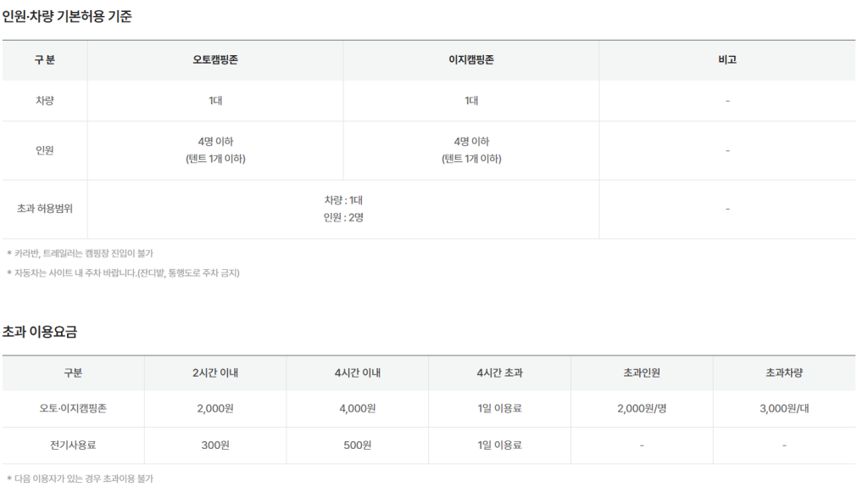Select the 오토·이지캠핑존 fee row label
This screenshot has width=868, height=504.
coord(73,408)
